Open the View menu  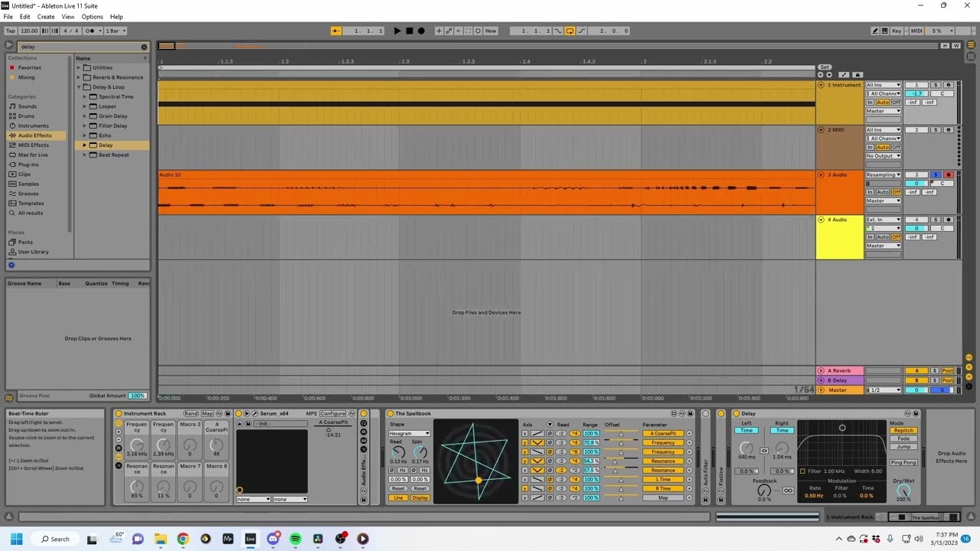point(68,17)
